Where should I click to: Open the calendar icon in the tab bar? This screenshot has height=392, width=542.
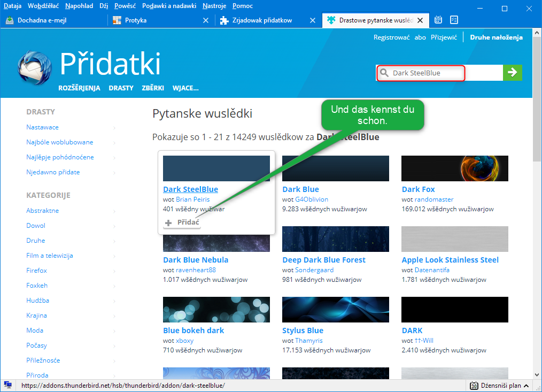tap(438, 20)
